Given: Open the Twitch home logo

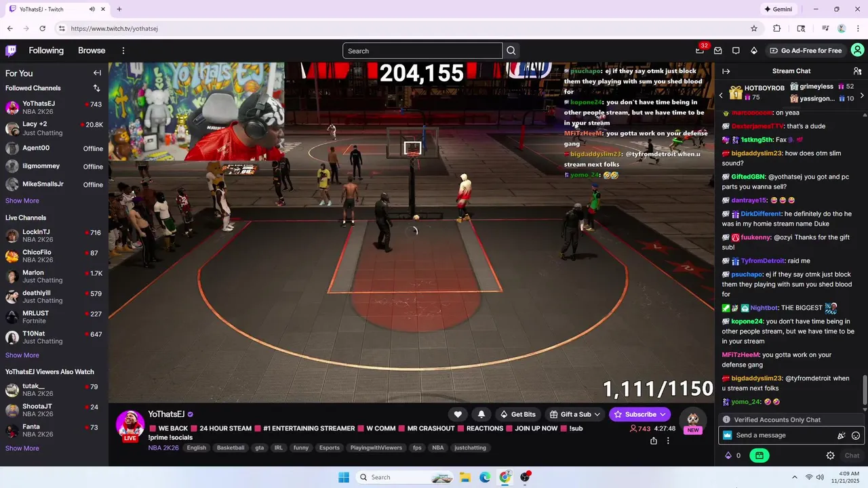Looking at the screenshot, I should pyautogui.click(x=11, y=51).
